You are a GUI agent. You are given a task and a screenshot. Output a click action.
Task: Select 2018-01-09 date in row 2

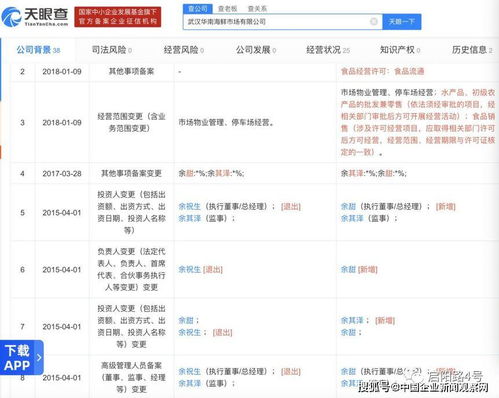tap(62, 71)
